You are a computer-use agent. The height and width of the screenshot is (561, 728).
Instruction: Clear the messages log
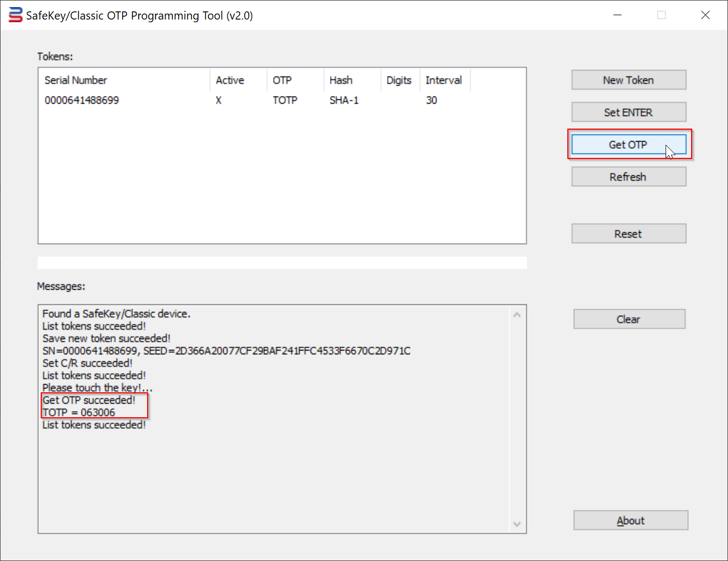pos(629,320)
